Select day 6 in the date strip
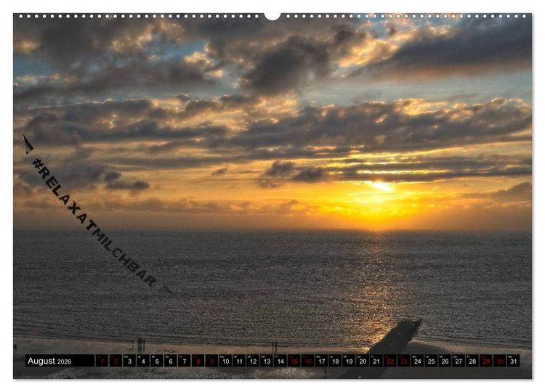The height and width of the screenshot is (392, 545). click(171, 361)
